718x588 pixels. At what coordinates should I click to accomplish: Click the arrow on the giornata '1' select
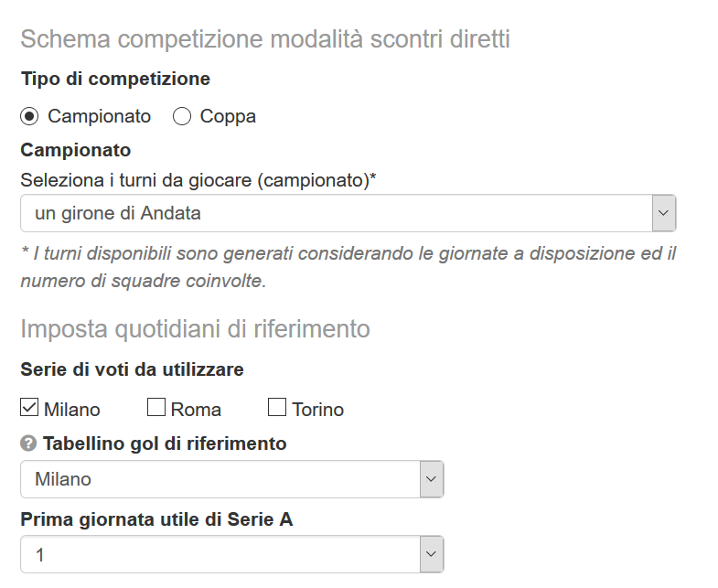432,553
